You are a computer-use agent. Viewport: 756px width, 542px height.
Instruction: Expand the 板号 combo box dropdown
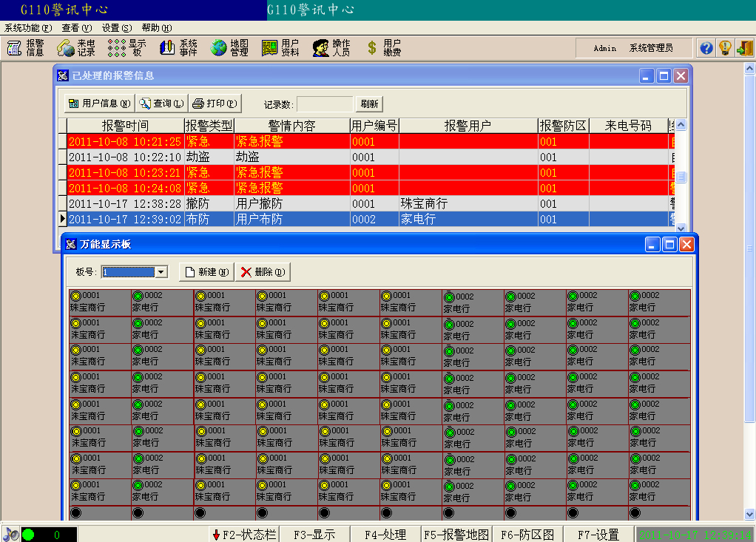pyautogui.click(x=161, y=272)
